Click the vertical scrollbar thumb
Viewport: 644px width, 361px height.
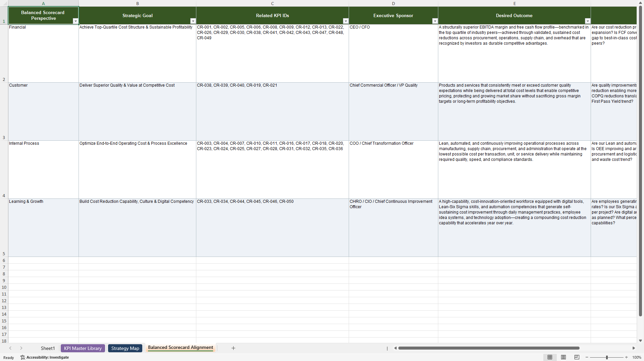coord(640,161)
